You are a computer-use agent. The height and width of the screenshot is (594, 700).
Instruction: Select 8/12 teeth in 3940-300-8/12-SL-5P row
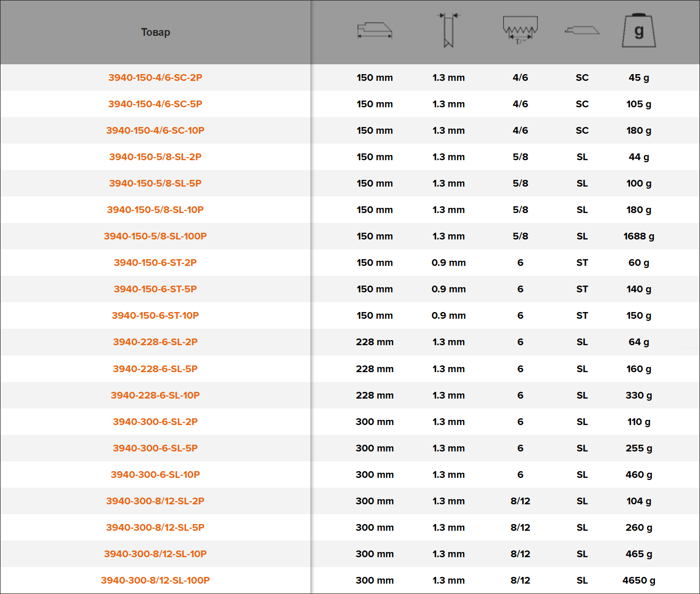pyautogui.click(x=520, y=528)
